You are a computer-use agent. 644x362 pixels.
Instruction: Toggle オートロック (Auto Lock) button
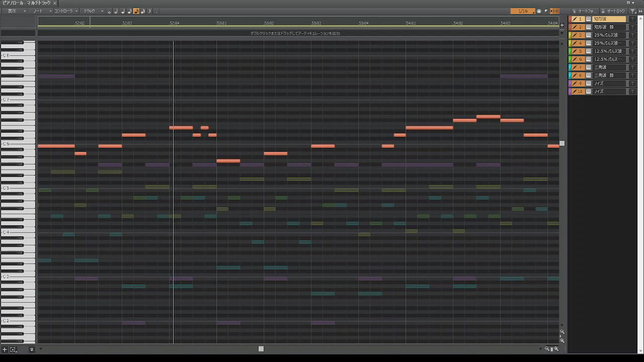click(613, 11)
